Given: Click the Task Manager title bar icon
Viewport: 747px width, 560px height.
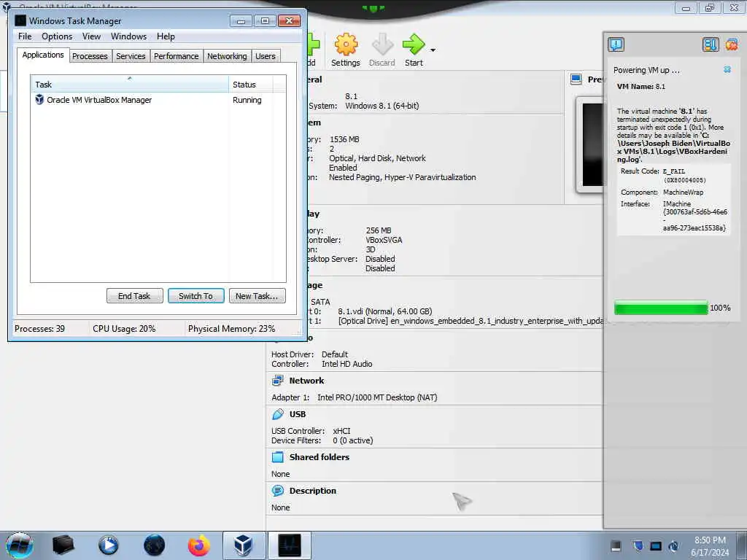Looking at the screenshot, I should [20, 20].
